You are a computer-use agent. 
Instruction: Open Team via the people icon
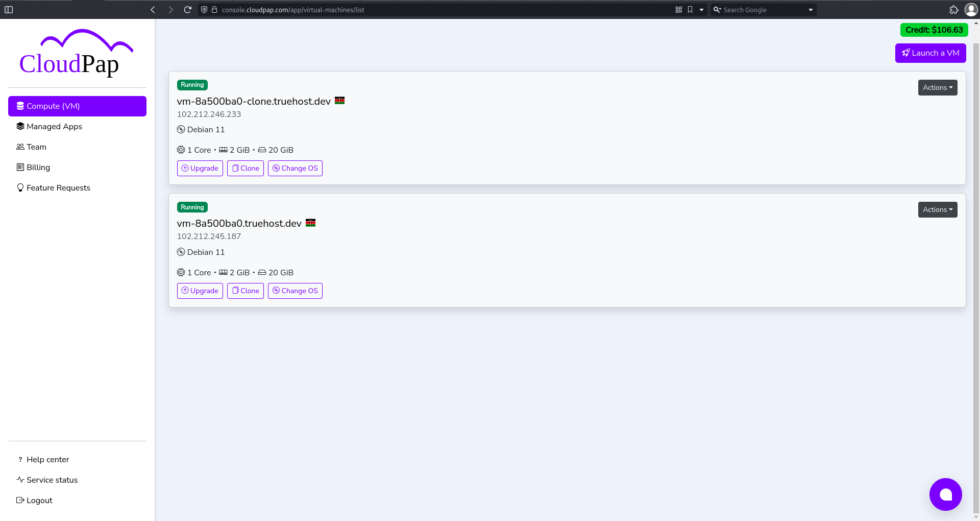[20, 147]
